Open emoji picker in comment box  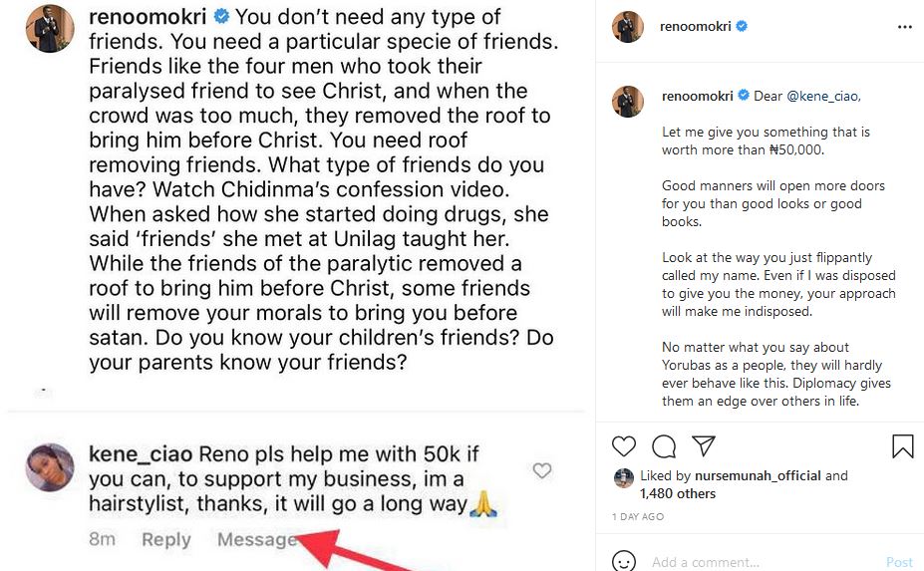[624, 561]
